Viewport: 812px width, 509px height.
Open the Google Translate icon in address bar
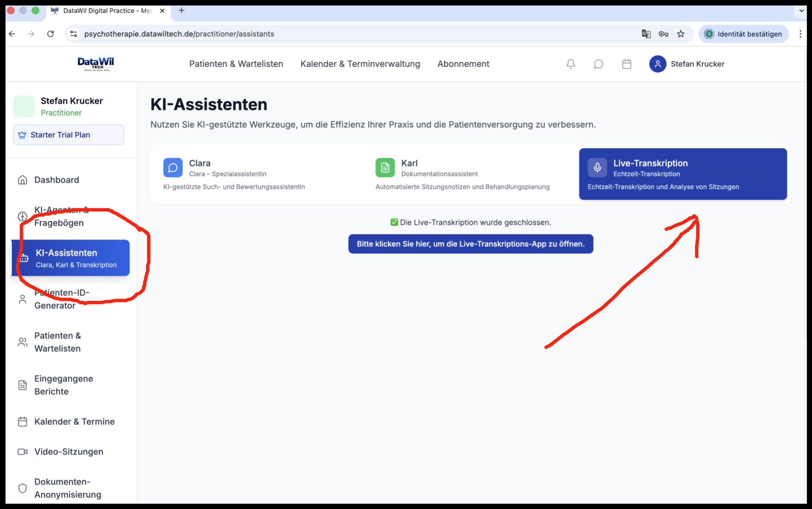point(646,34)
